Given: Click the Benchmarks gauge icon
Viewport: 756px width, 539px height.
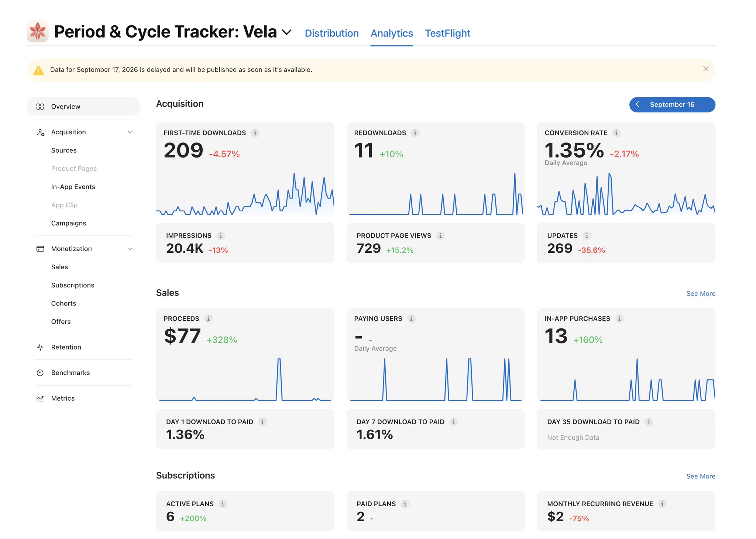Looking at the screenshot, I should pyautogui.click(x=40, y=373).
